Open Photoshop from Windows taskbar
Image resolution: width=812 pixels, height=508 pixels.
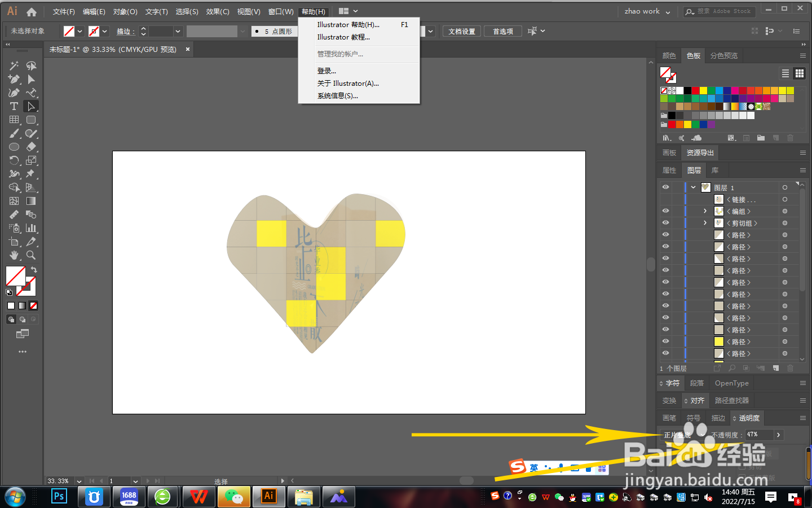pyautogui.click(x=59, y=497)
